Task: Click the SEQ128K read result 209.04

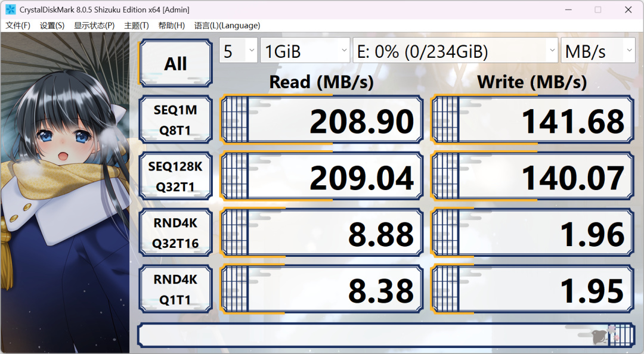Action: coord(321,176)
